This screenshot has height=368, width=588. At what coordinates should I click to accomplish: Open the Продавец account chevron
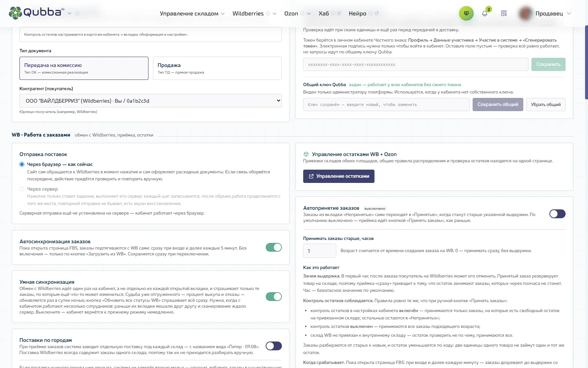(569, 13)
